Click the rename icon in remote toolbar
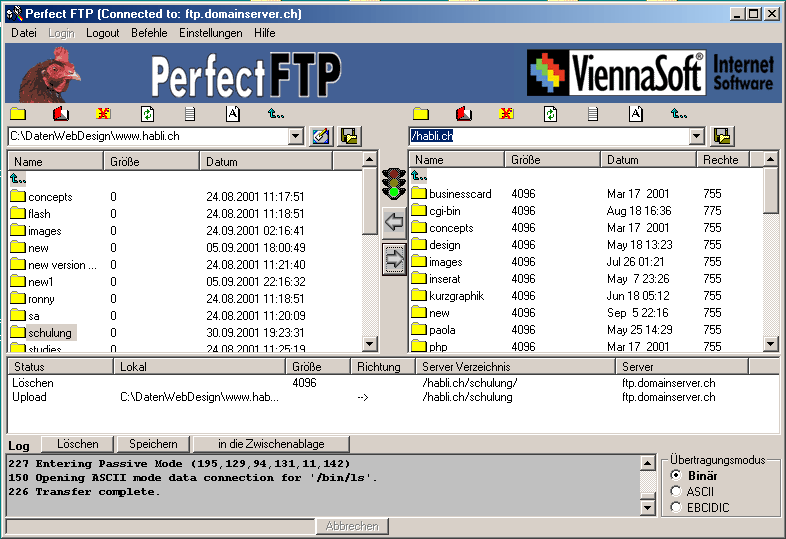Screen dimensions: 786x539 click(x=636, y=114)
